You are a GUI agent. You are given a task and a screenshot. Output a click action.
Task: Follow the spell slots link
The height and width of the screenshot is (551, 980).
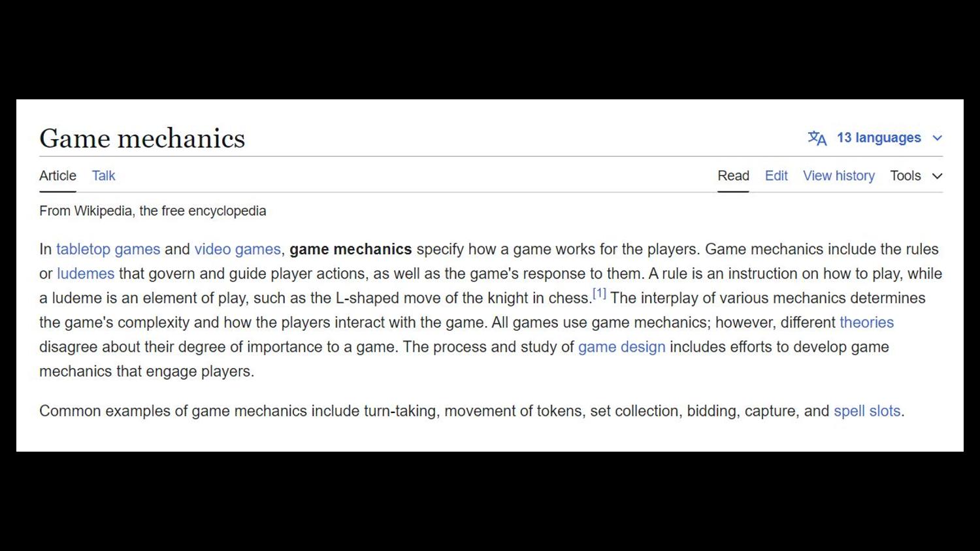pos(867,410)
